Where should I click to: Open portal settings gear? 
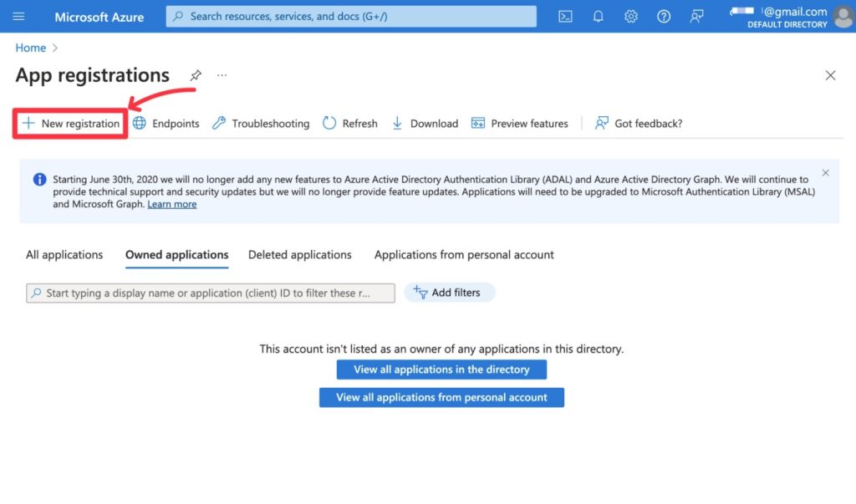pos(630,16)
